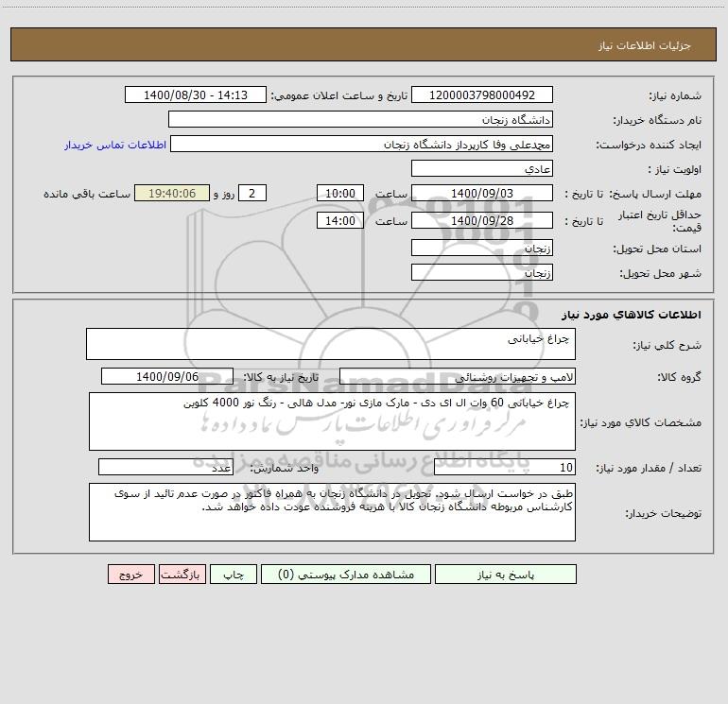This screenshot has height=704, width=728.
Task: Click اطلاعات کالاهای مورد نیاز section heading
Action: [x=632, y=315]
